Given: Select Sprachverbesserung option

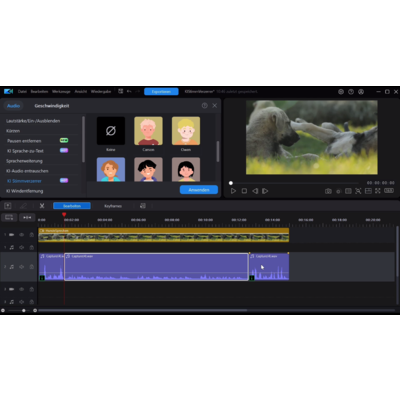Looking at the screenshot, I should click(24, 161).
